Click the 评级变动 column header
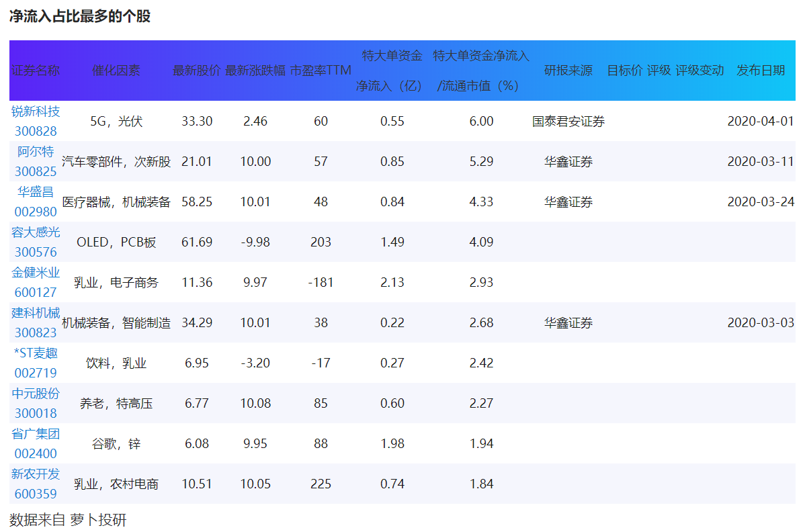Screen dimensions: 805x532 [700, 71]
